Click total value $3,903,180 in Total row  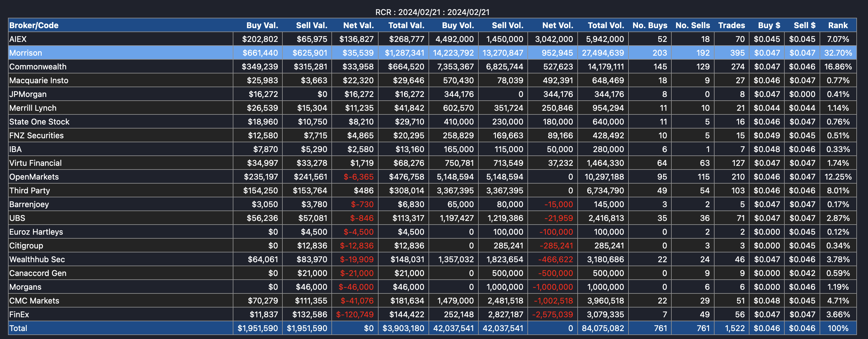coord(403,329)
